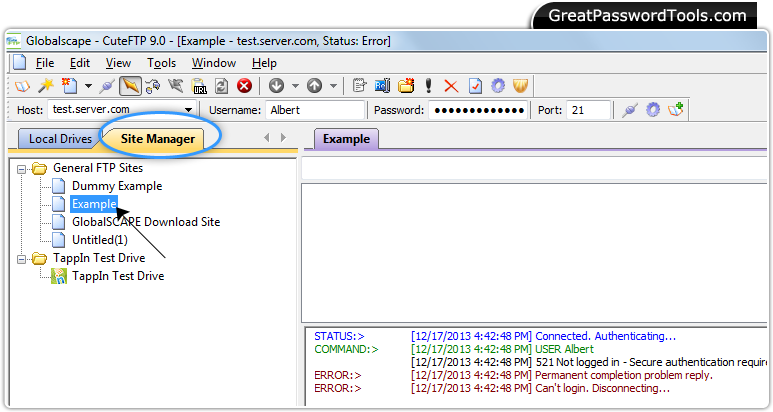Click the Connect to URL toolbar icon
773x412 pixels.
tap(152, 86)
